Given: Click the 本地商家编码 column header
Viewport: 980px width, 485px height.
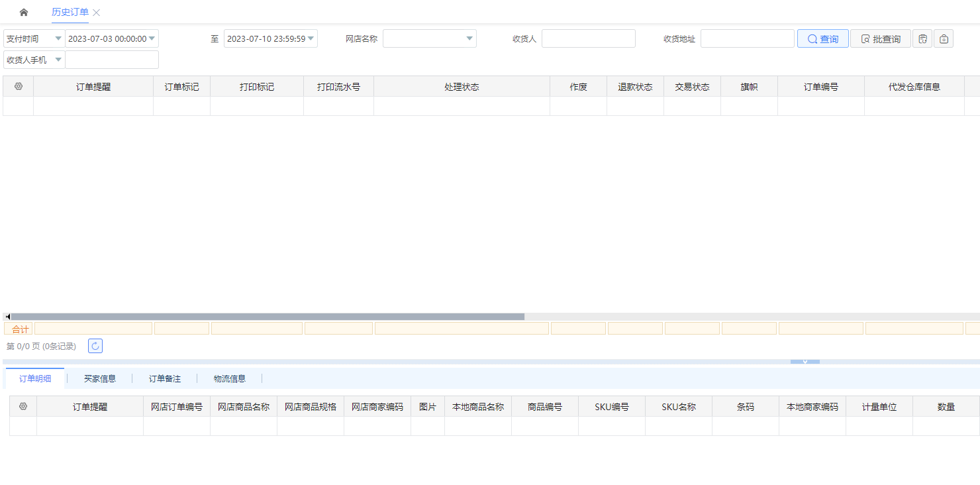Looking at the screenshot, I should pos(812,407).
